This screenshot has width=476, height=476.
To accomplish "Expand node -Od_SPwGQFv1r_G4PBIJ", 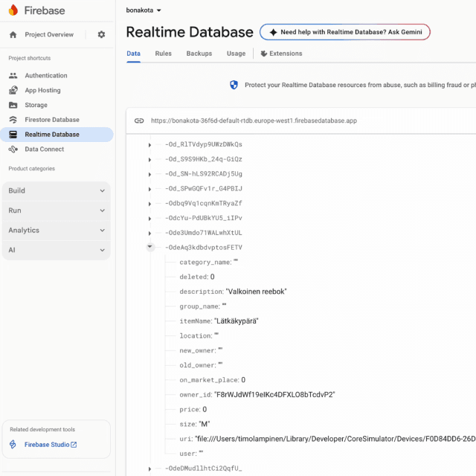I will tap(149, 189).
